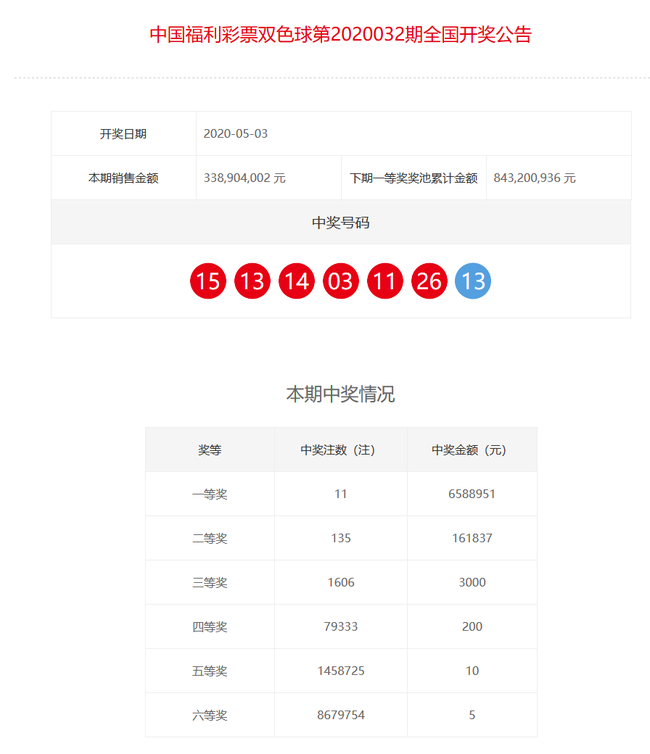Click the red ball numbered 26
This screenshot has height=754, width=650.
tap(429, 281)
